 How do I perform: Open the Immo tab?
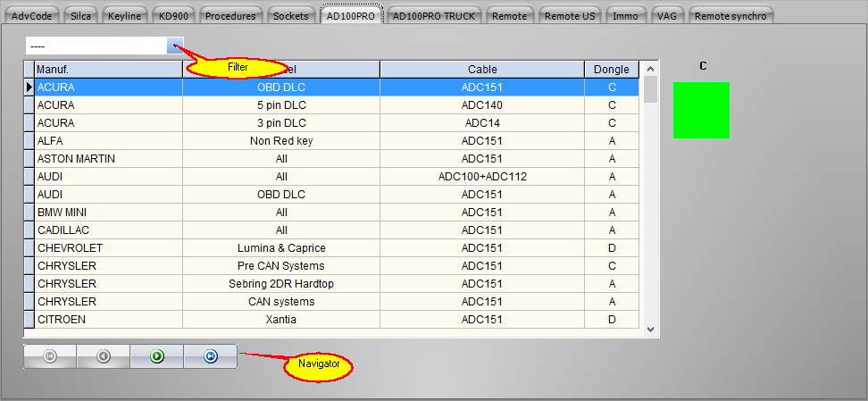625,16
